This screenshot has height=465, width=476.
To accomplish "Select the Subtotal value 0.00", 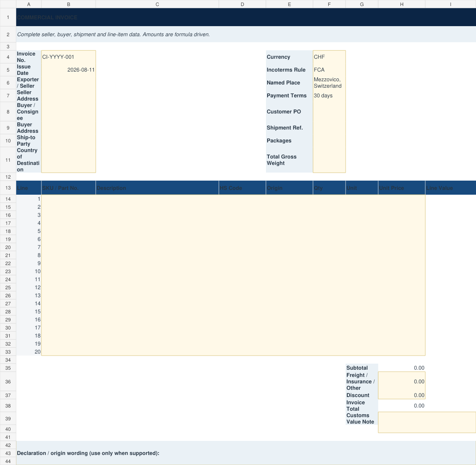I will [402, 368].
